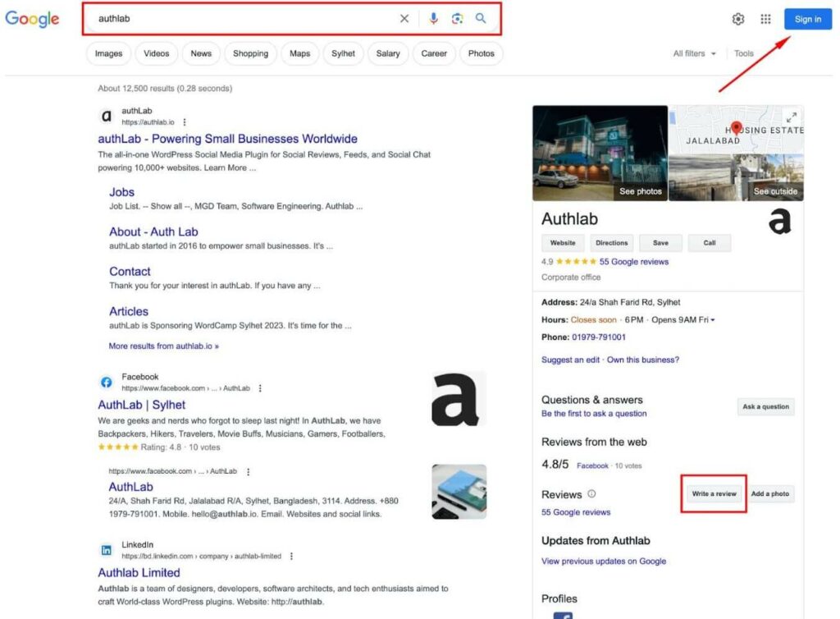The image size is (840, 619).
Task: Open 55 Google reviews link near star rating
Action: point(634,262)
